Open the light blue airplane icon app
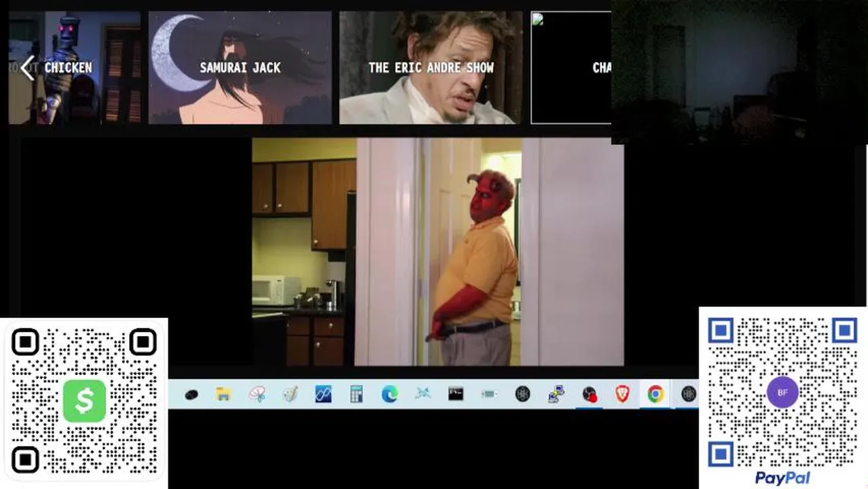Image resolution: width=868 pixels, height=489 pixels. click(x=422, y=395)
